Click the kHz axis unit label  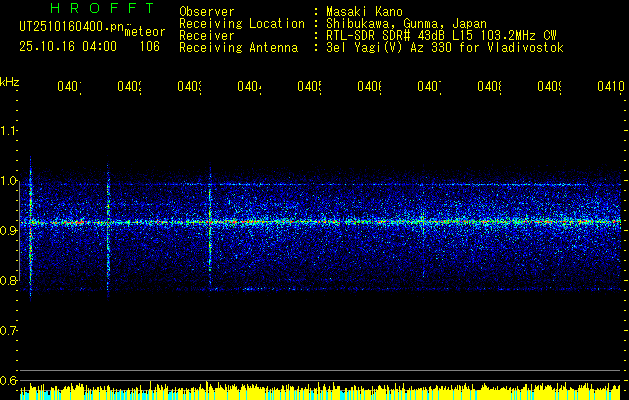coord(9,83)
